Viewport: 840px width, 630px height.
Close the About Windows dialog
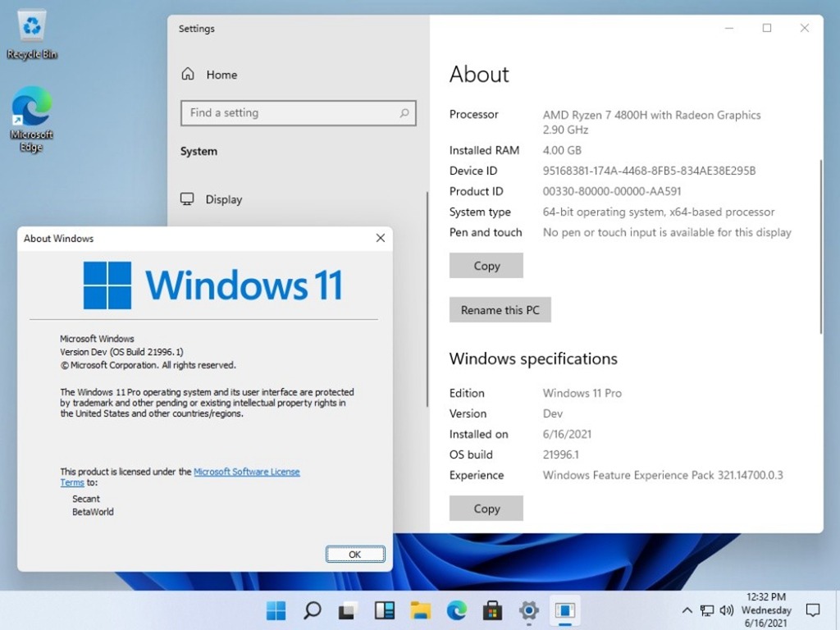[x=381, y=238]
